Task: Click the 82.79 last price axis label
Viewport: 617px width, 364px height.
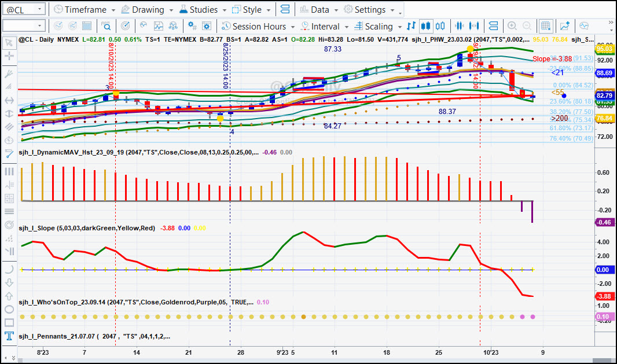Action: pyautogui.click(x=604, y=95)
